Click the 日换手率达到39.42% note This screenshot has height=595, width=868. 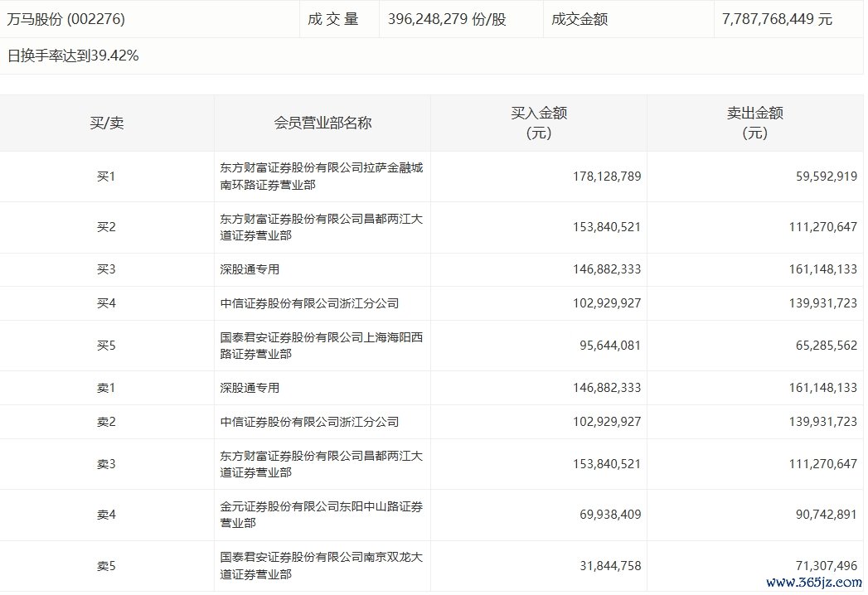click(x=73, y=56)
